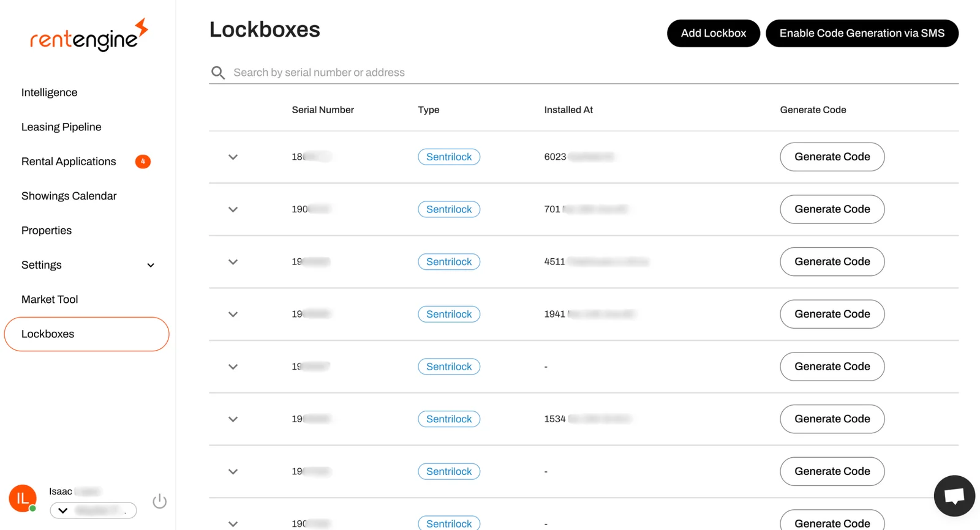The image size is (980, 530).
Task: Expand the row with address 1941
Action: point(233,315)
